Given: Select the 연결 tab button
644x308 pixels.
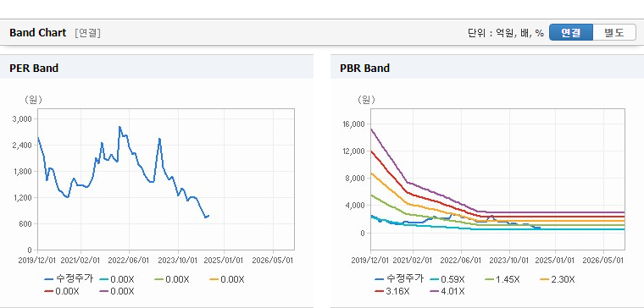Looking at the screenshot, I should 571,32.
